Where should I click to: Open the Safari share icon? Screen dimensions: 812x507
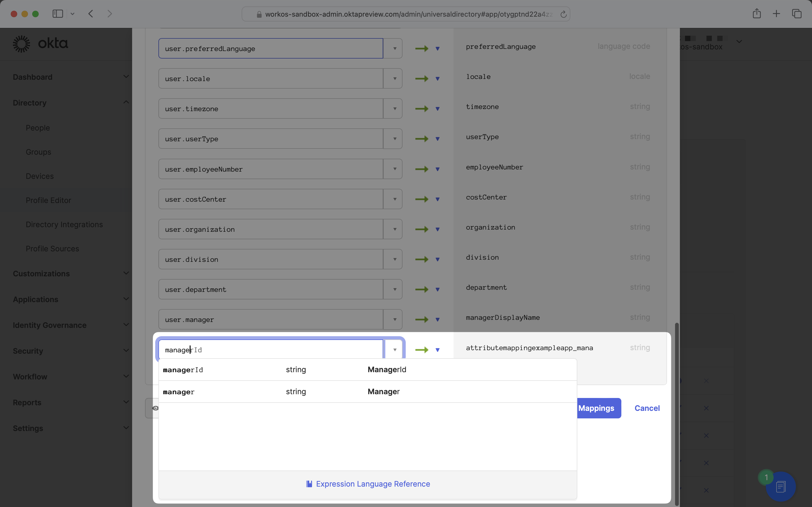tap(756, 14)
